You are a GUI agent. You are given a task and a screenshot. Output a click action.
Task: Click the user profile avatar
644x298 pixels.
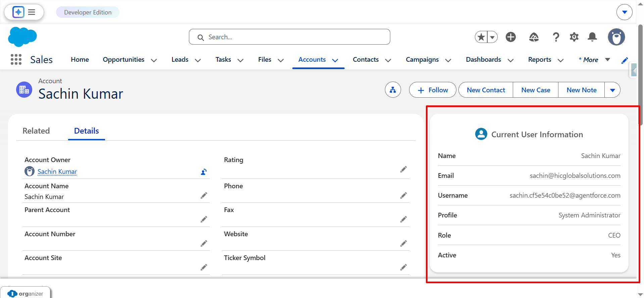[616, 37]
